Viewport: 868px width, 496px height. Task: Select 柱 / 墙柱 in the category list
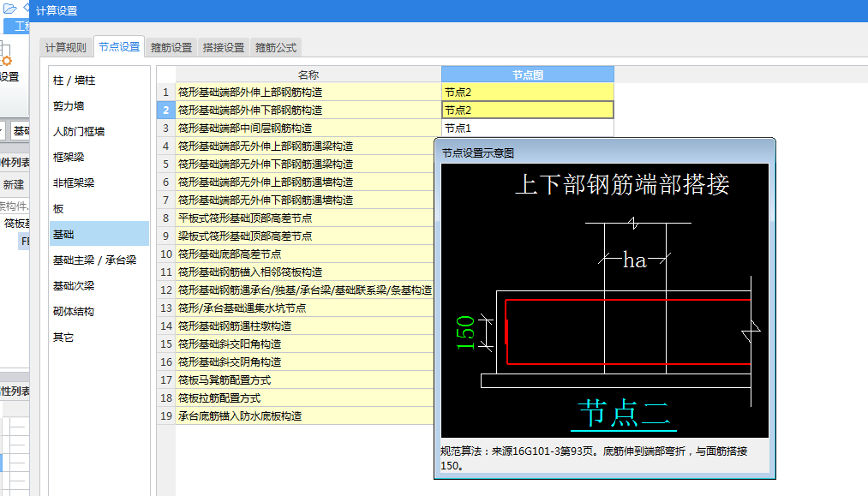[99, 81]
